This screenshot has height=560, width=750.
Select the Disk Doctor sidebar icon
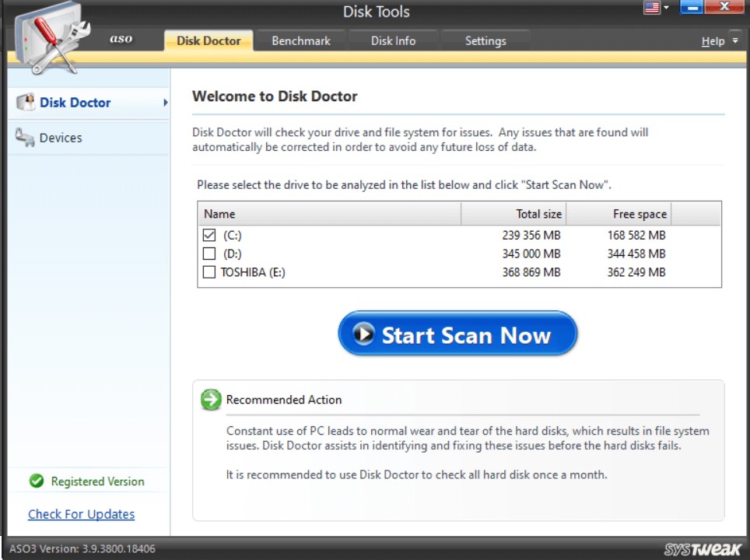26,102
